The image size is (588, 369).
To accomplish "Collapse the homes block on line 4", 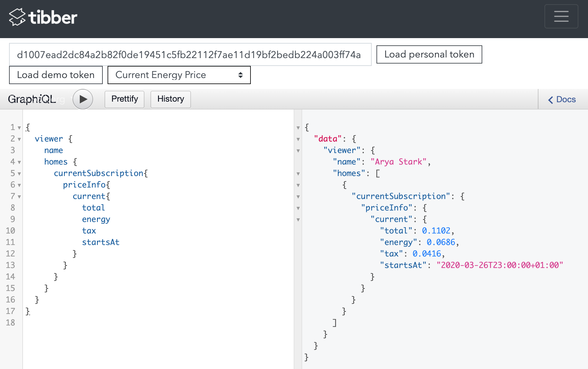I will (19, 162).
